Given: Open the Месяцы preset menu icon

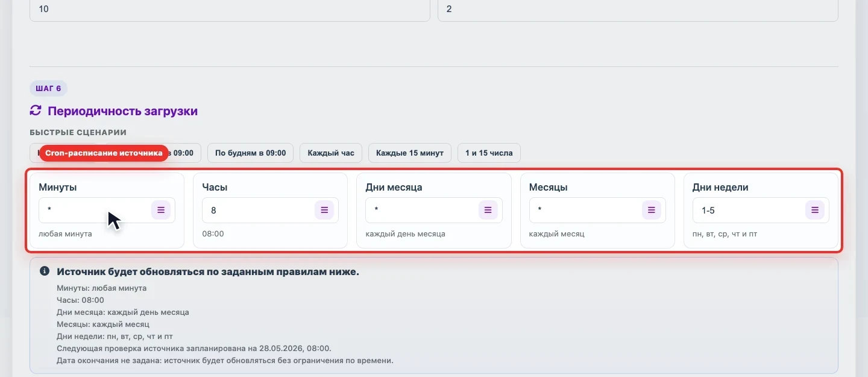Looking at the screenshot, I should coord(652,210).
